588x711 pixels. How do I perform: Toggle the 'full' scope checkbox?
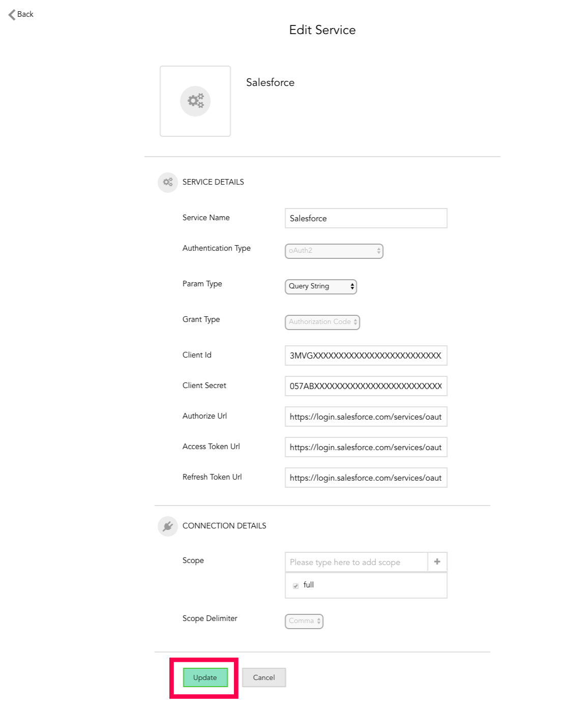(x=296, y=586)
